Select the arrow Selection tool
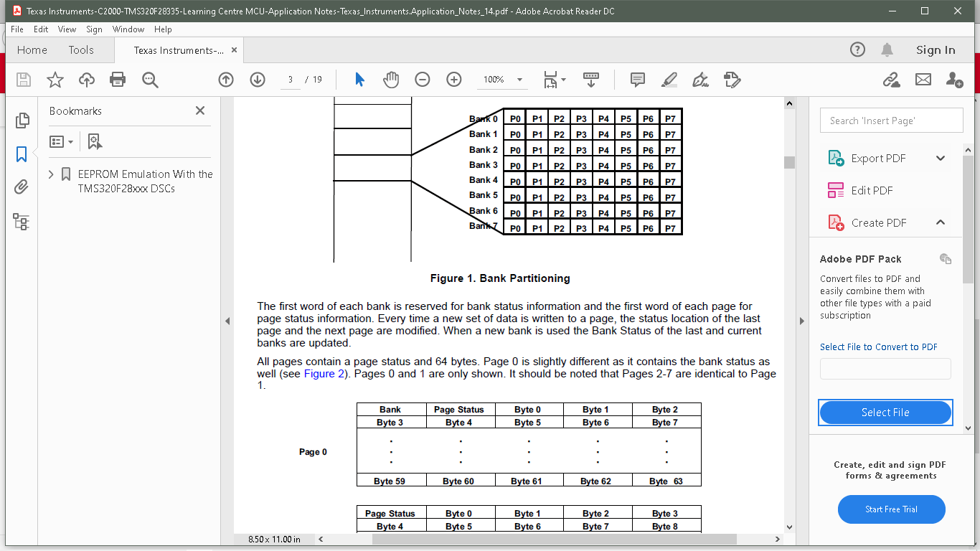 pyautogui.click(x=359, y=80)
